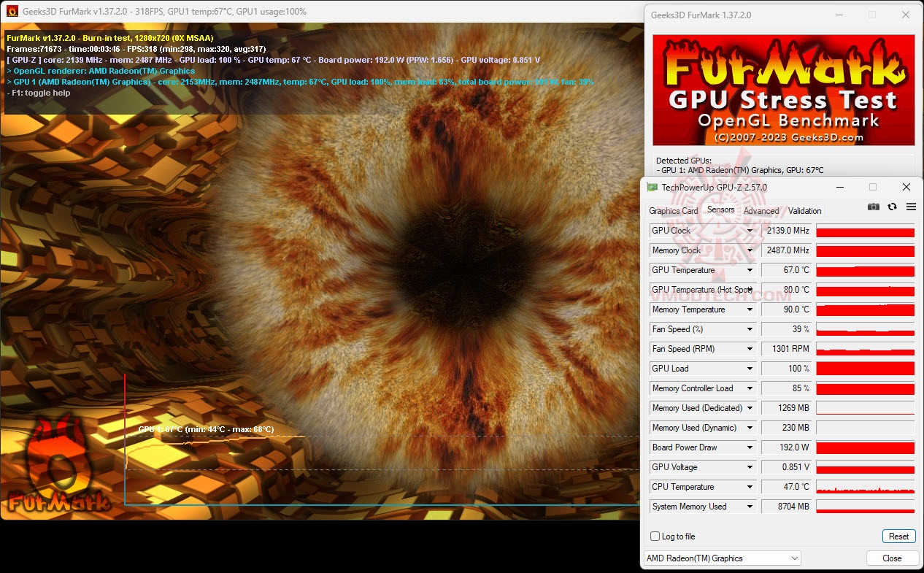Click the 80.0 °C Hot Spot value
Screen dimensions: 924x573
(787, 290)
